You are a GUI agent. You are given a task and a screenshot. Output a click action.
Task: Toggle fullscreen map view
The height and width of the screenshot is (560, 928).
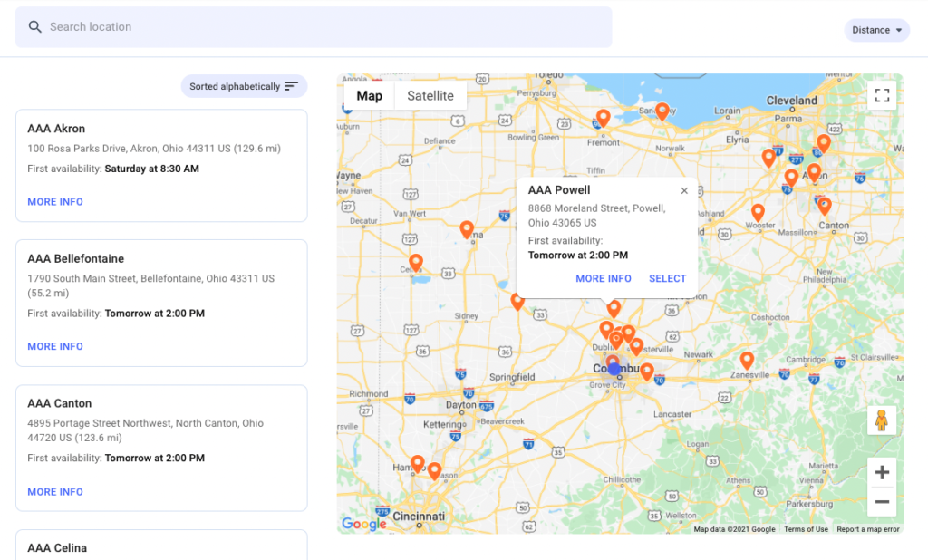pyautogui.click(x=882, y=95)
